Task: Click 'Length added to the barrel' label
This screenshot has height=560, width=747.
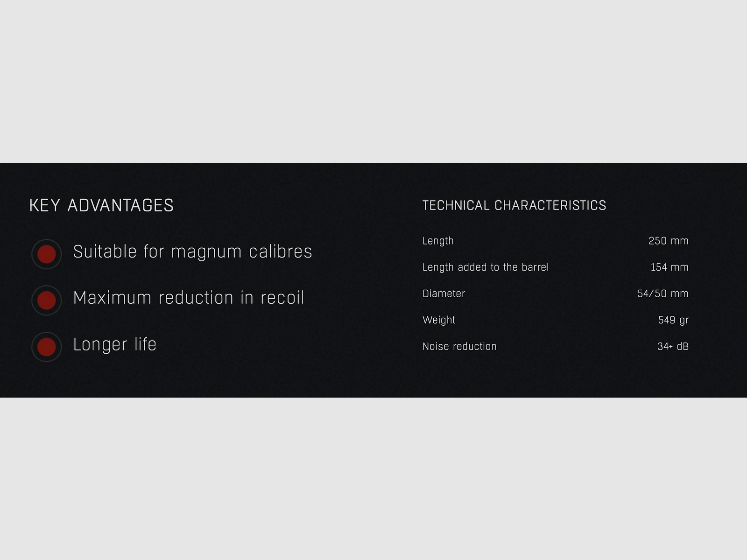Action: pos(486,267)
